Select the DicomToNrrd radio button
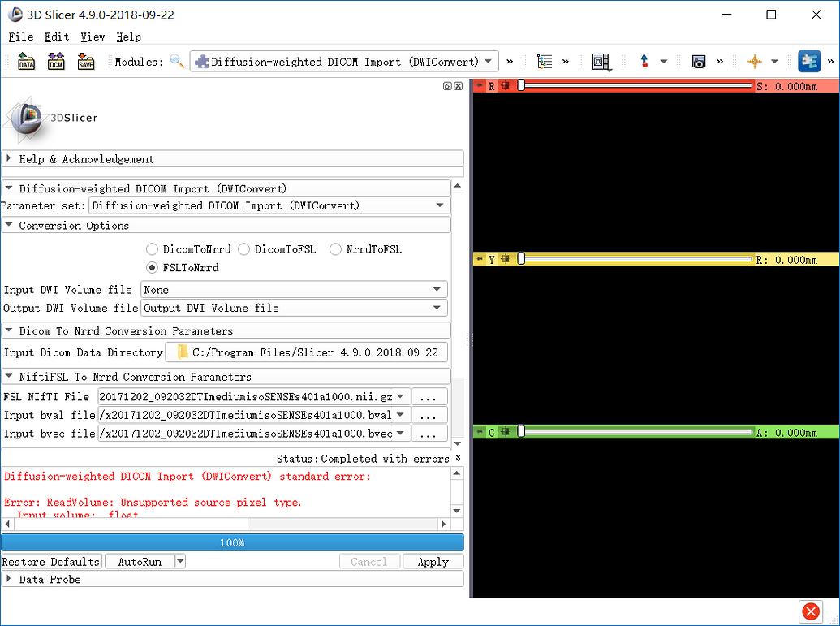Image resolution: width=840 pixels, height=626 pixels. point(153,249)
